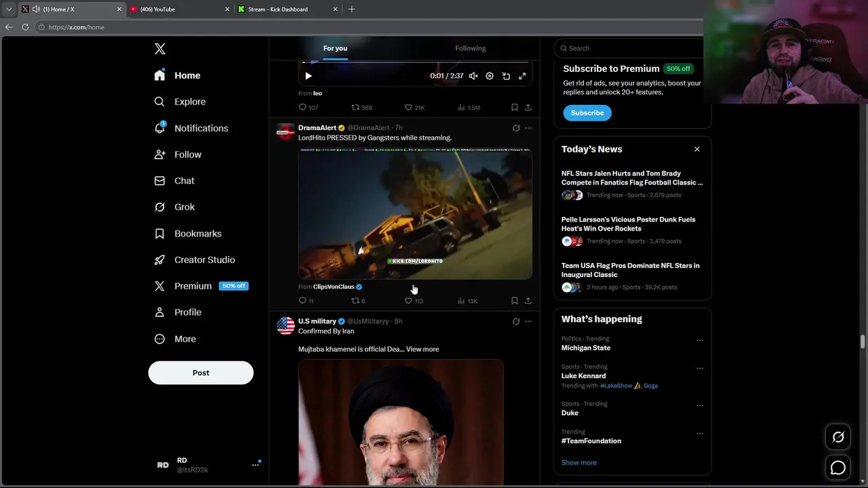
Task: Open options for #TeamFoundation trend
Action: (x=700, y=433)
